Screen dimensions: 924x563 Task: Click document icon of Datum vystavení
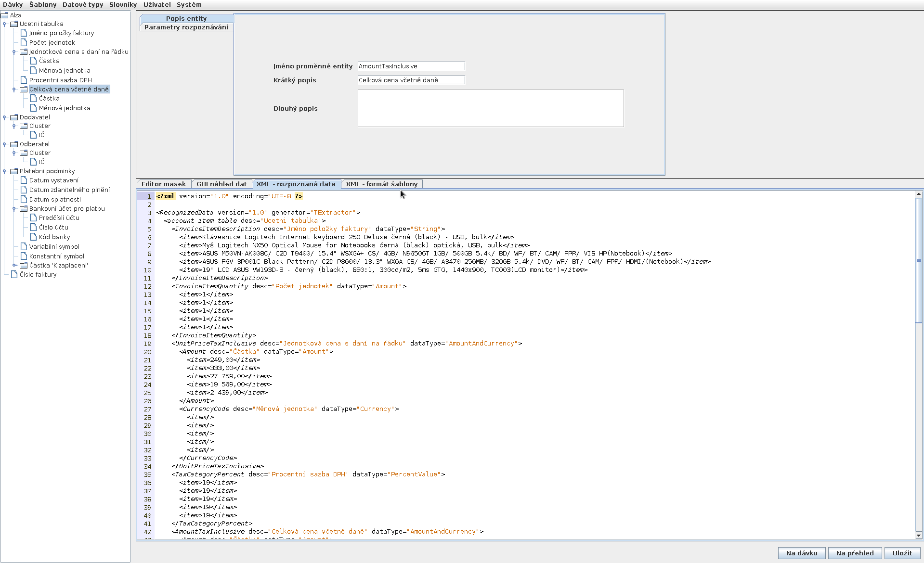click(x=24, y=180)
